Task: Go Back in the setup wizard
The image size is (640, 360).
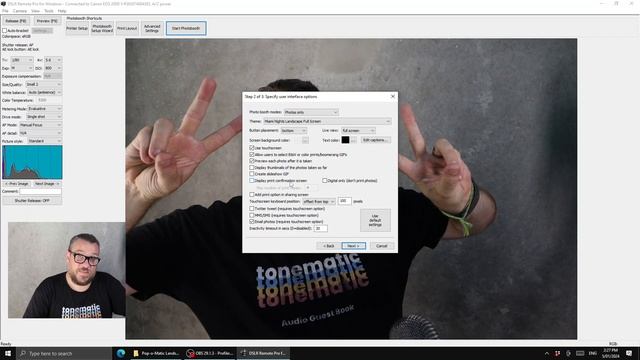Action: 329,246
